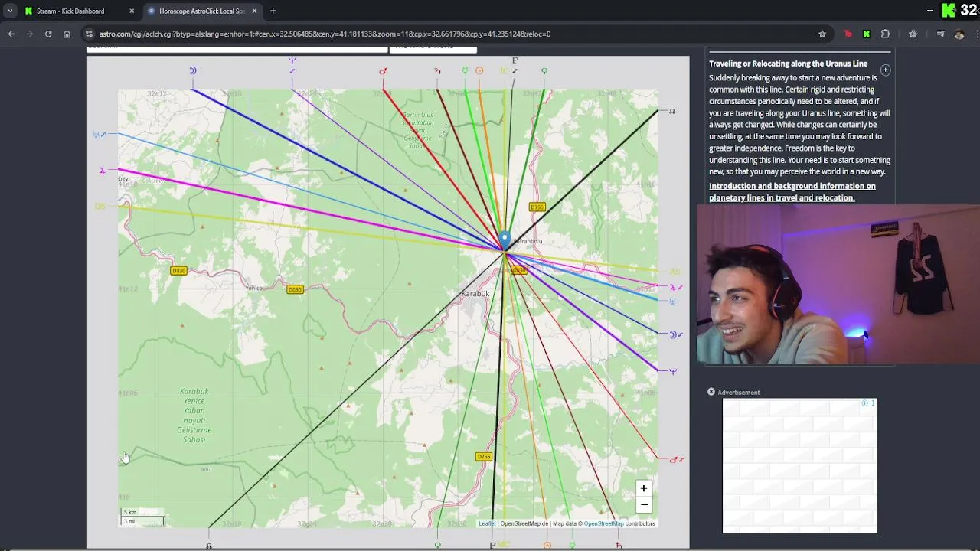Click the Neptune trident symbol above the map
The height and width of the screenshot is (551, 980).
click(x=292, y=62)
